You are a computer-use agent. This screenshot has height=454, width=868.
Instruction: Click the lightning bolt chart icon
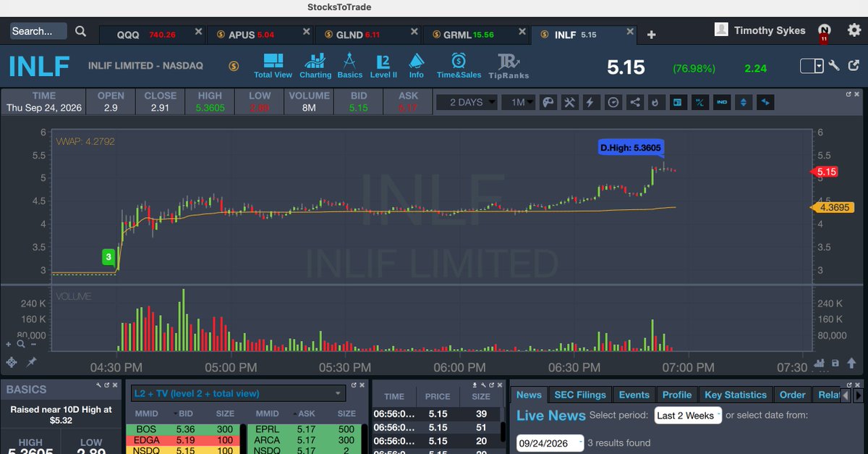(x=592, y=103)
